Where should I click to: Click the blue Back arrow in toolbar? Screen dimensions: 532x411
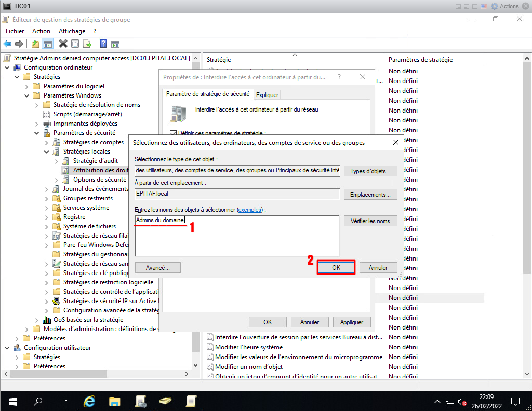point(7,44)
